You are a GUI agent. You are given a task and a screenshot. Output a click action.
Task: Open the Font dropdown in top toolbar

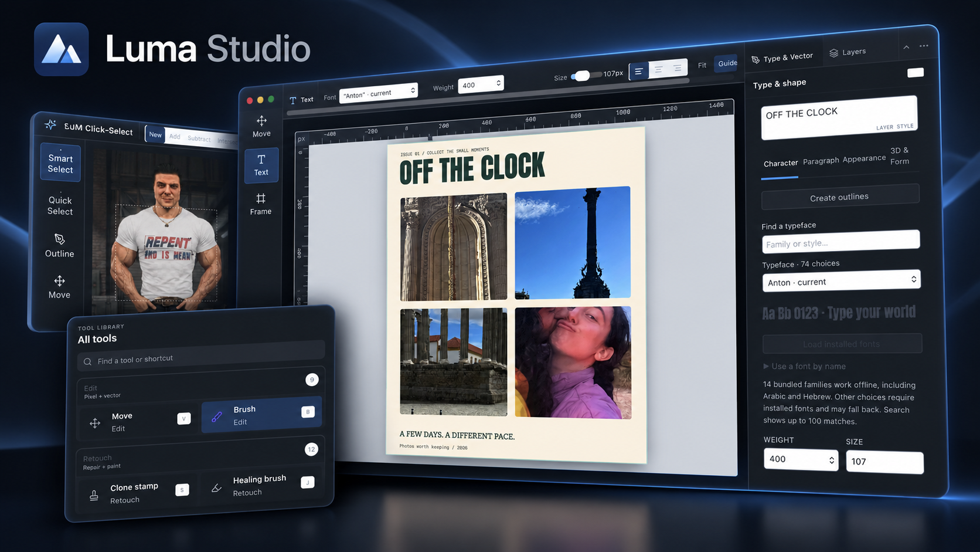(379, 93)
